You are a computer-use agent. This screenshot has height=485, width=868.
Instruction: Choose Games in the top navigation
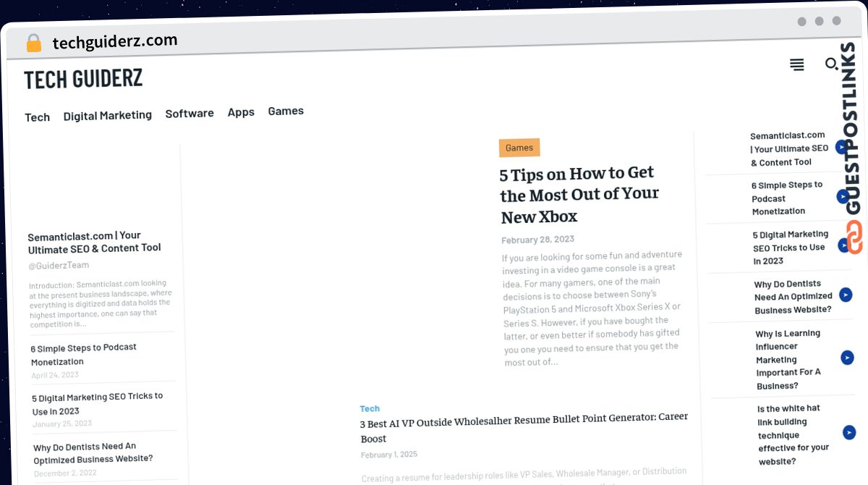[286, 111]
